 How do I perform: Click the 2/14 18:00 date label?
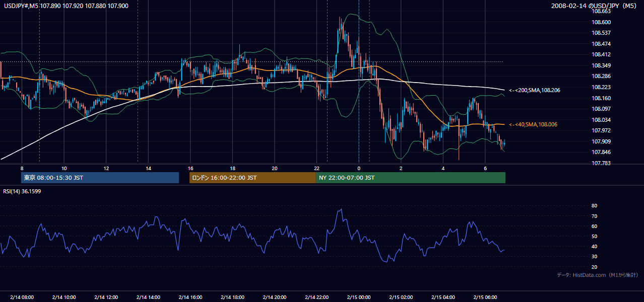[232, 297]
